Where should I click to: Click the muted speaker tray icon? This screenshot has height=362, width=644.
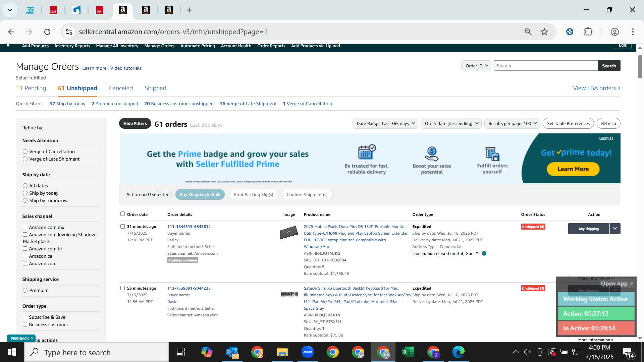tap(528, 352)
